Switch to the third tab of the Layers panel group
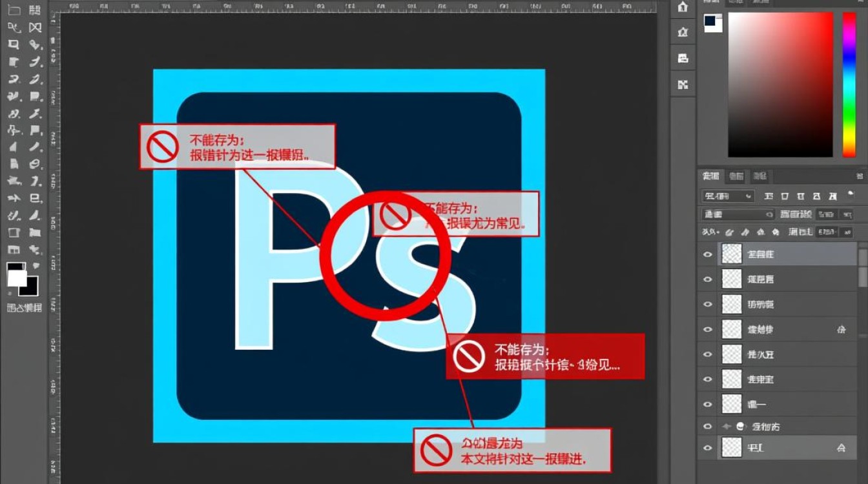868x484 pixels. click(760, 176)
